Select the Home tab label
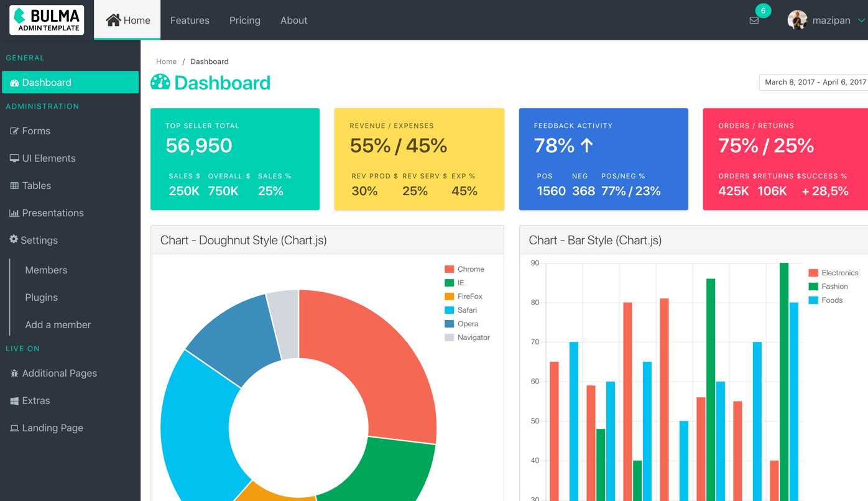This screenshot has width=868, height=501. tap(137, 21)
